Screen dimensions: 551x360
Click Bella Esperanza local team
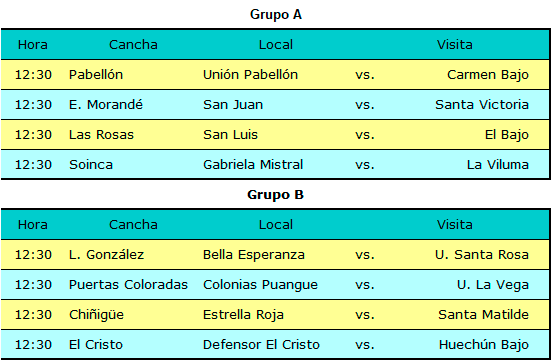[254, 255]
